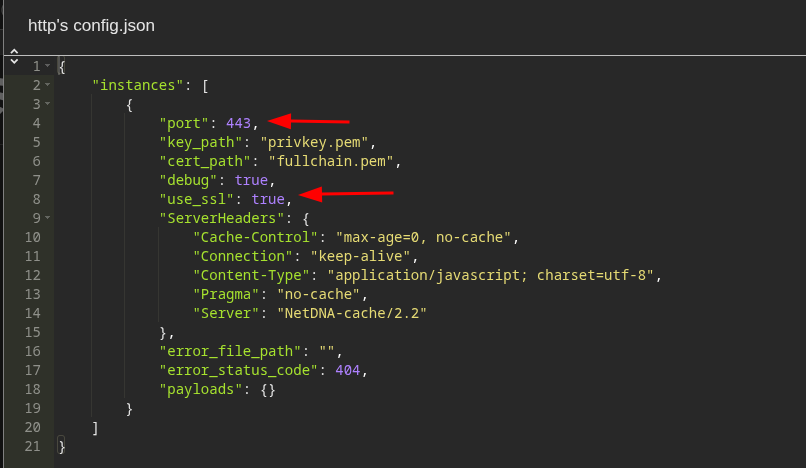Image resolution: width=806 pixels, height=468 pixels.
Task: Click the "port" key
Action: pyautogui.click(x=184, y=123)
